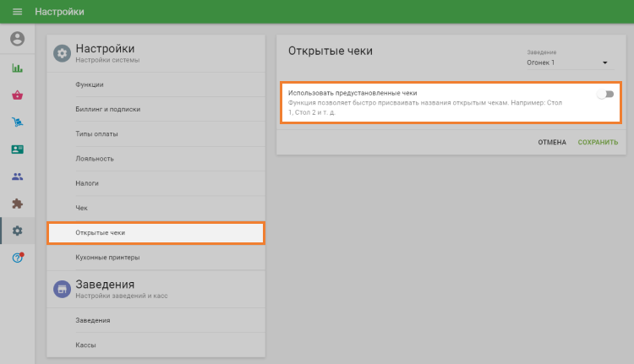
Task: Go to 'Типы оплаты' settings
Action: [x=96, y=133]
